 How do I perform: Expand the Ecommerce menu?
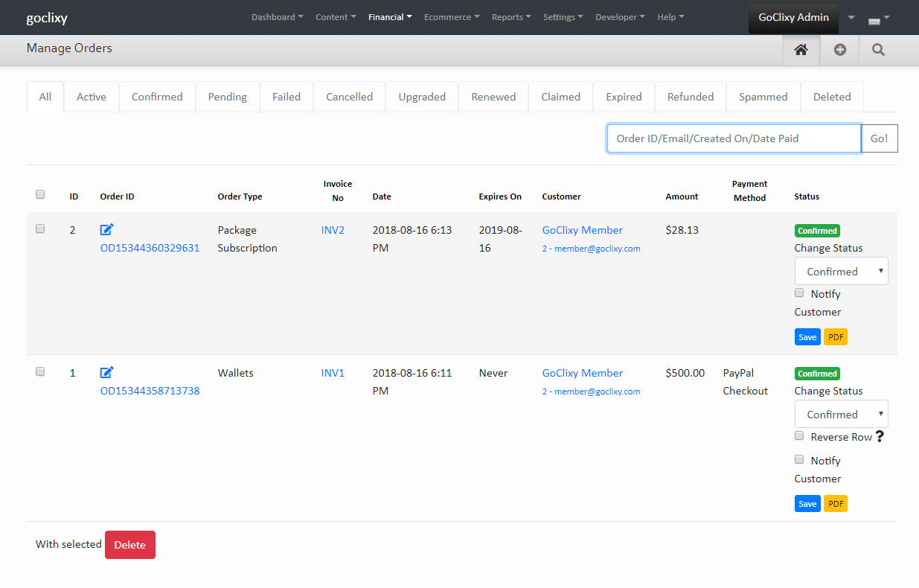tap(452, 17)
